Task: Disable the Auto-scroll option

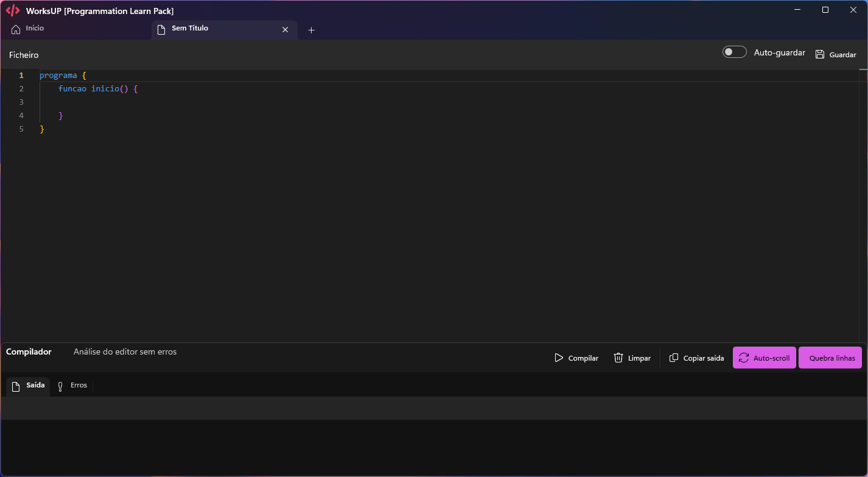Action: pos(764,358)
